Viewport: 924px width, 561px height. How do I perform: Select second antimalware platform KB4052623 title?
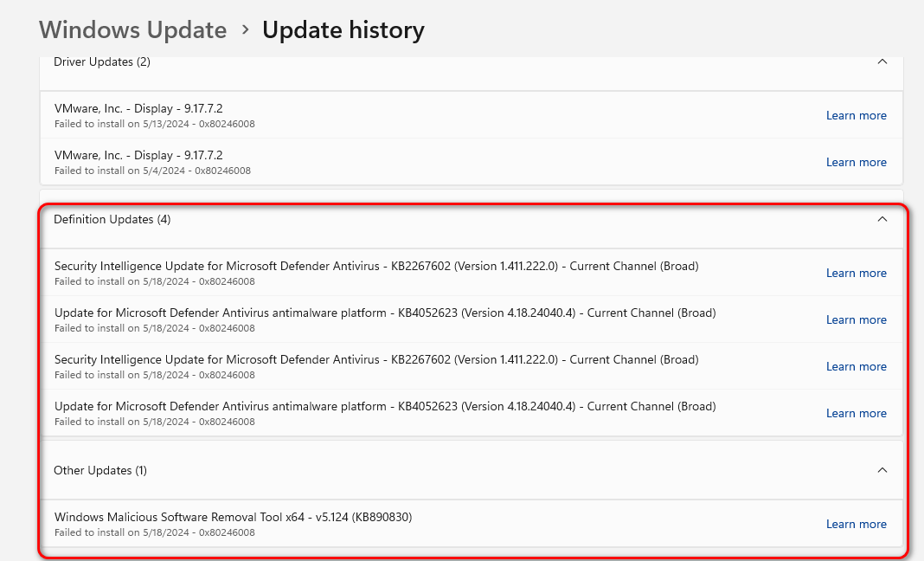385,406
